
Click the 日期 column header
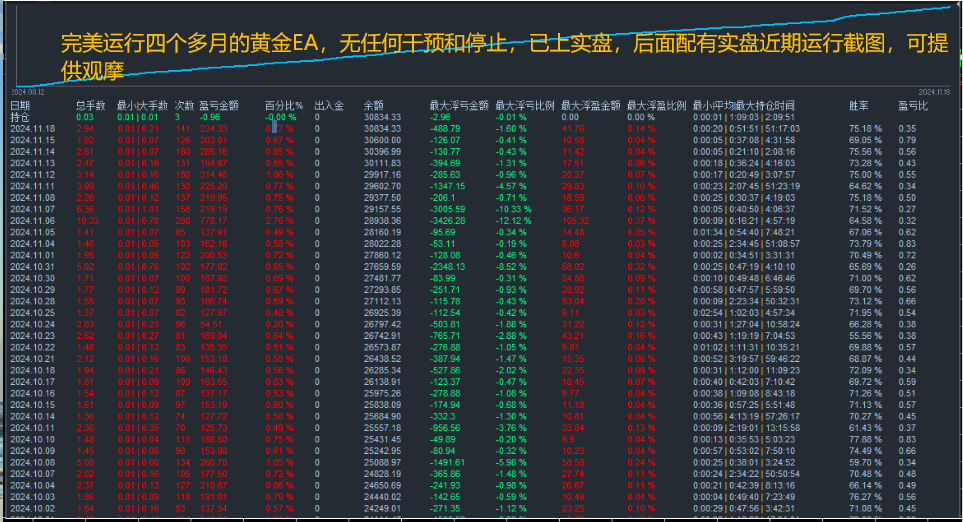(x=20, y=106)
